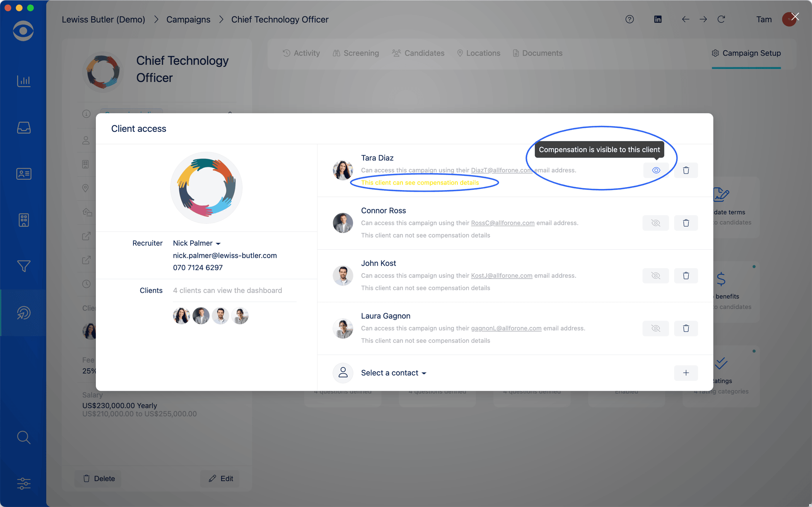Open the companies building sidebar icon
The height and width of the screenshot is (507, 812).
[x=24, y=220]
